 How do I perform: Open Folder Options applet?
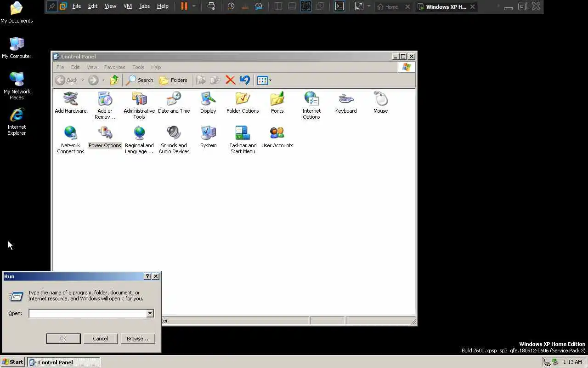[x=243, y=103]
